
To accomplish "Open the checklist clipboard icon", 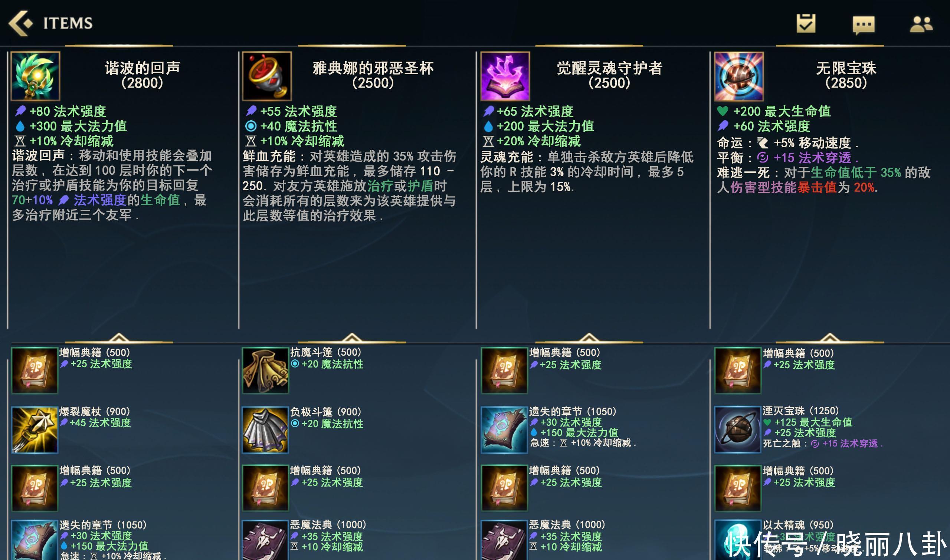I will point(806,24).
